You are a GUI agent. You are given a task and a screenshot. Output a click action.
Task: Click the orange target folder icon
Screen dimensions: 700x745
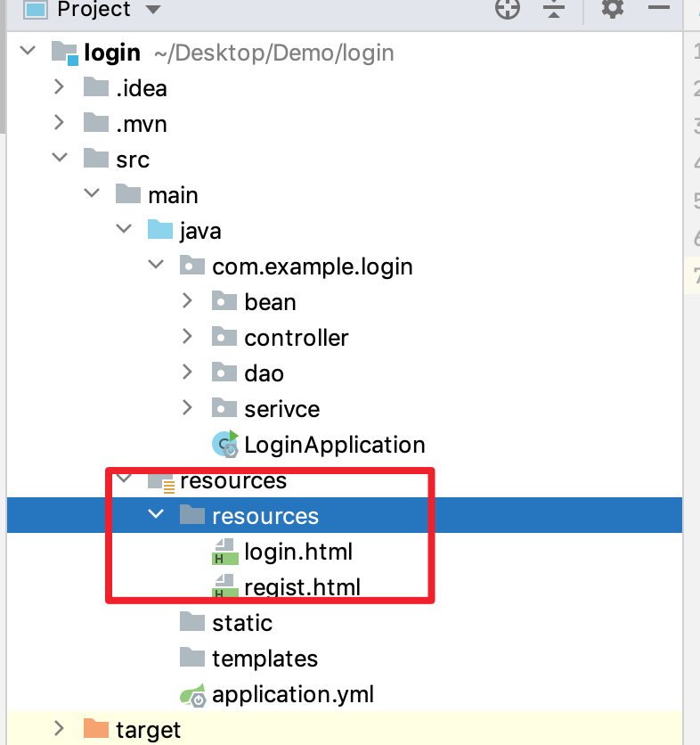point(96,728)
